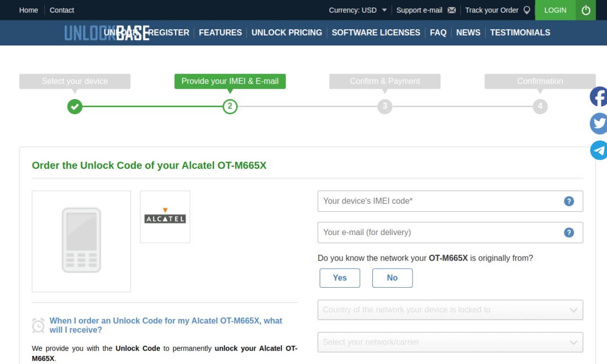Open the Telegram share icon
Viewport: 607px width, 364px height.
[x=598, y=150]
